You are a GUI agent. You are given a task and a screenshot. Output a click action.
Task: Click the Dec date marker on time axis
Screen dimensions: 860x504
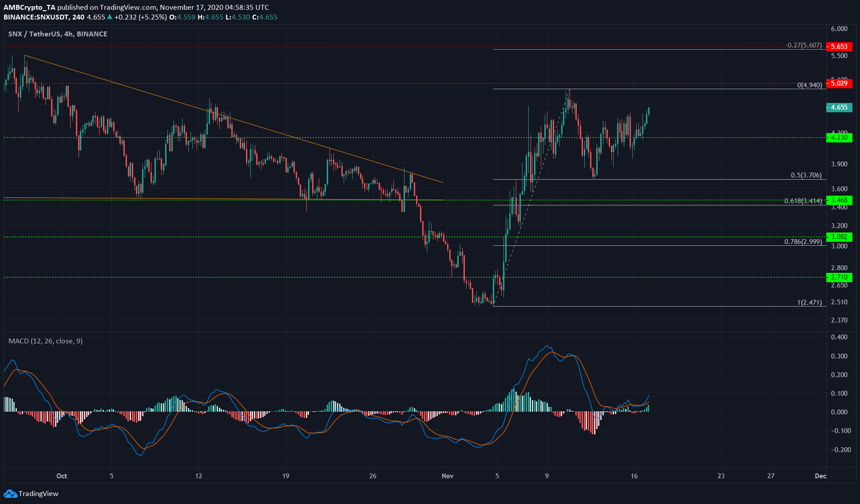coord(820,476)
